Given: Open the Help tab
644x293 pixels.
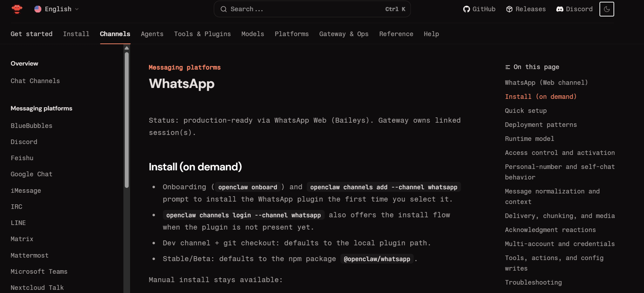Looking at the screenshot, I should 431,34.
